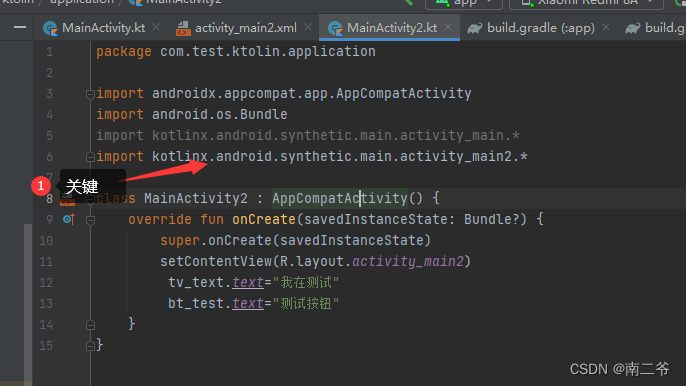Click bt_test on line 13
The width and height of the screenshot is (686, 386).
click(196, 303)
